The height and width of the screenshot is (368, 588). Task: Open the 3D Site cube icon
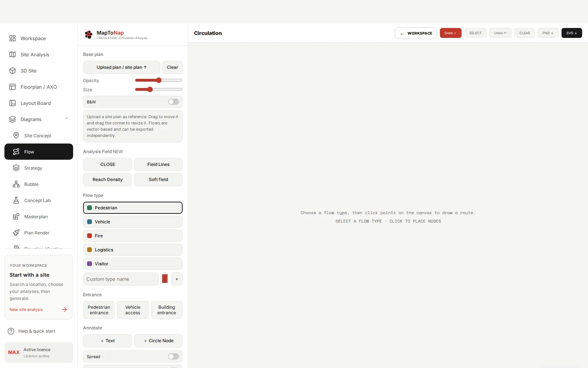[x=12, y=71]
